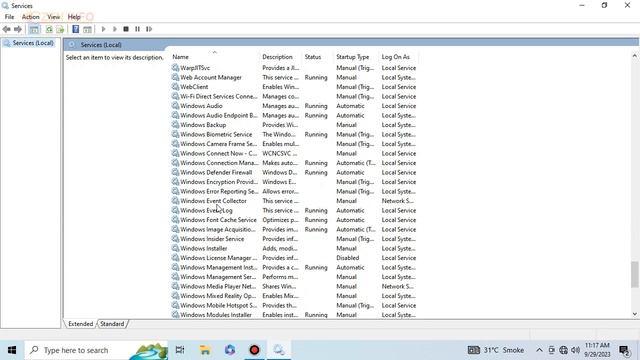Click the Stop Service square icon
The height and width of the screenshot is (360, 640).
126,29
